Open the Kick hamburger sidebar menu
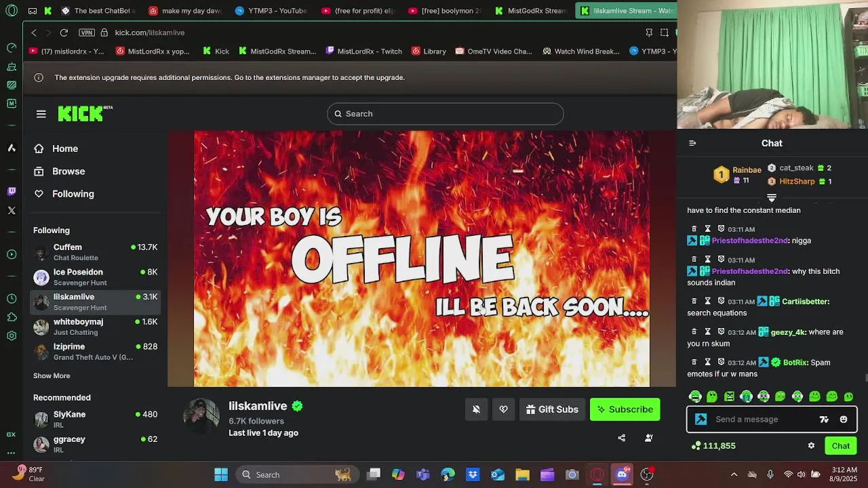The image size is (868, 488). pyautogui.click(x=41, y=114)
